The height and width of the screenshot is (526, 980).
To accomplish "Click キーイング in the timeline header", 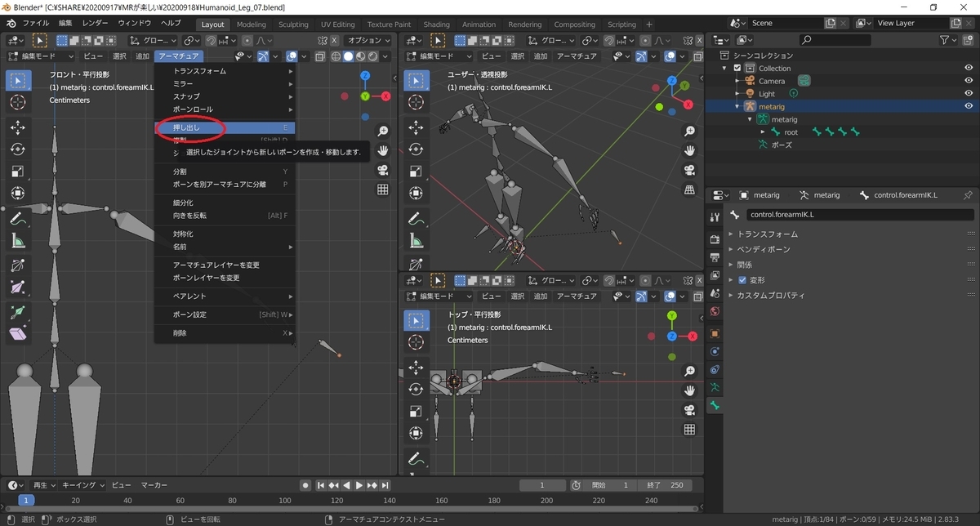I will point(82,485).
